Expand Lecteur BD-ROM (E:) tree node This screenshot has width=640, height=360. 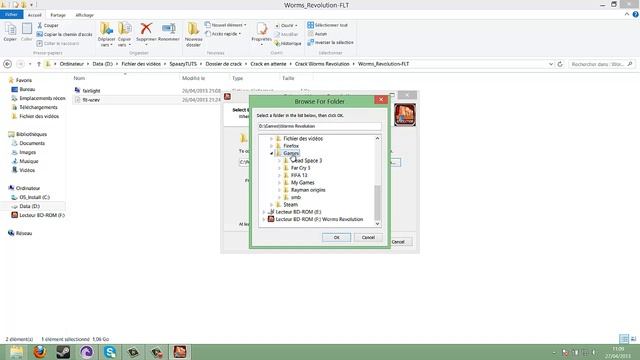click(x=264, y=212)
